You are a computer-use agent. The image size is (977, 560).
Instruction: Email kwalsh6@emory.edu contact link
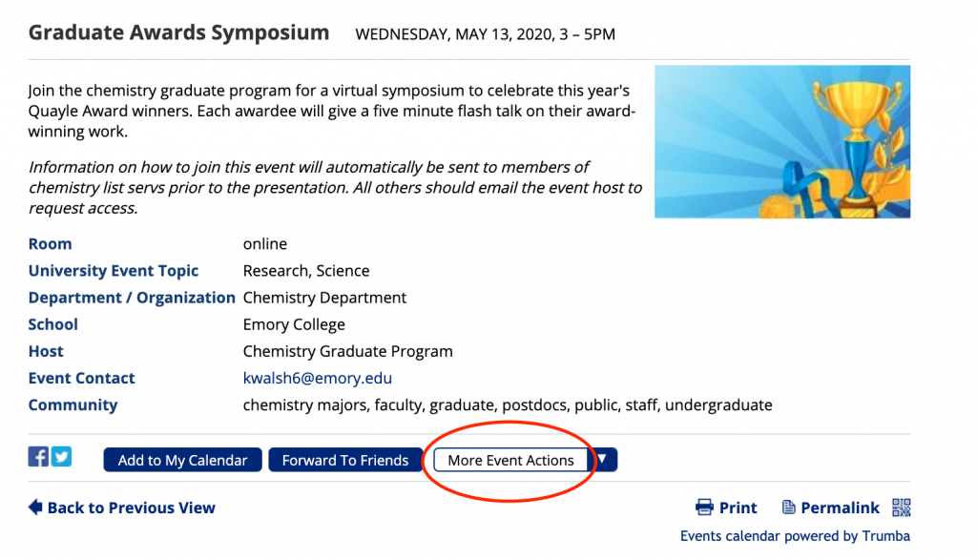[317, 378]
